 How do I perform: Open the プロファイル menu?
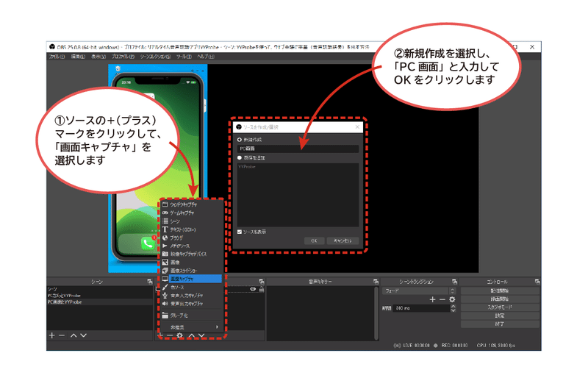click(123, 57)
